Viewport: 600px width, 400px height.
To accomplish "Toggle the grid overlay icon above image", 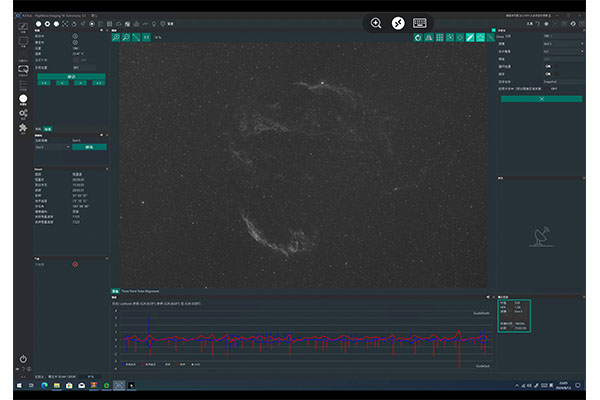I will point(440,36).
